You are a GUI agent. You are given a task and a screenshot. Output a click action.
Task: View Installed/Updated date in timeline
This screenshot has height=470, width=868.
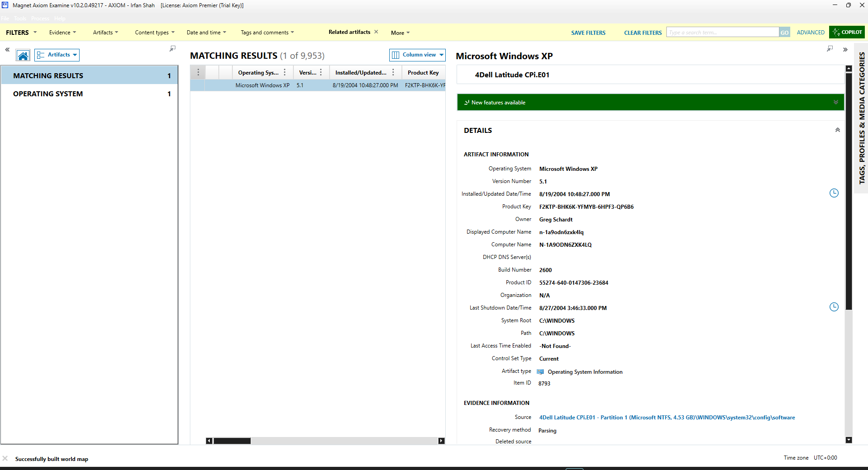[834, 193]
